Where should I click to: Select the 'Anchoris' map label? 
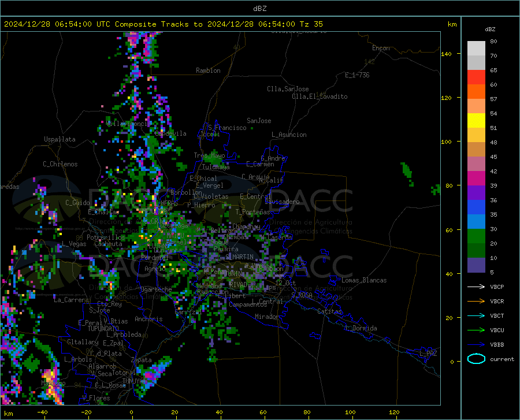click(x=148, y=319)
